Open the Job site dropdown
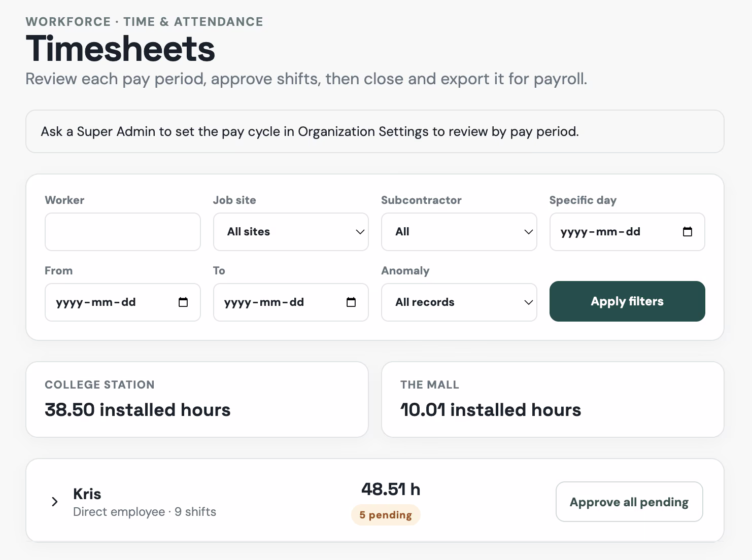The width and height of the screenshot is (752, 560). 291,232
